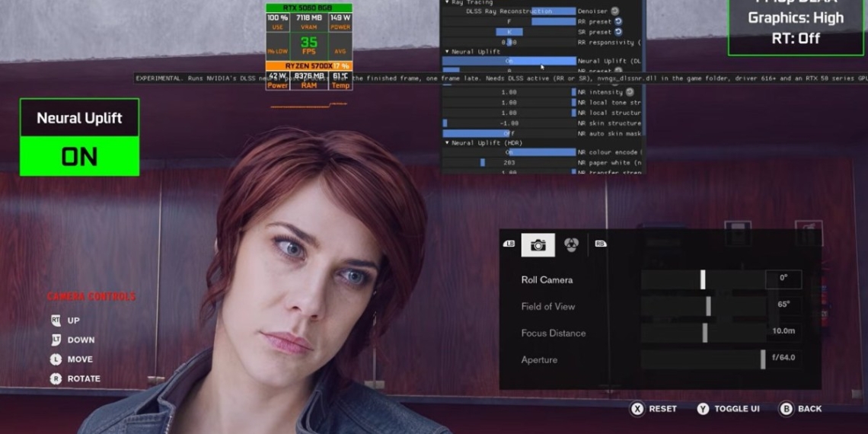Adjust the NR intensity 1.00 slider
This screenshot has width=868, height=434.
509,92
